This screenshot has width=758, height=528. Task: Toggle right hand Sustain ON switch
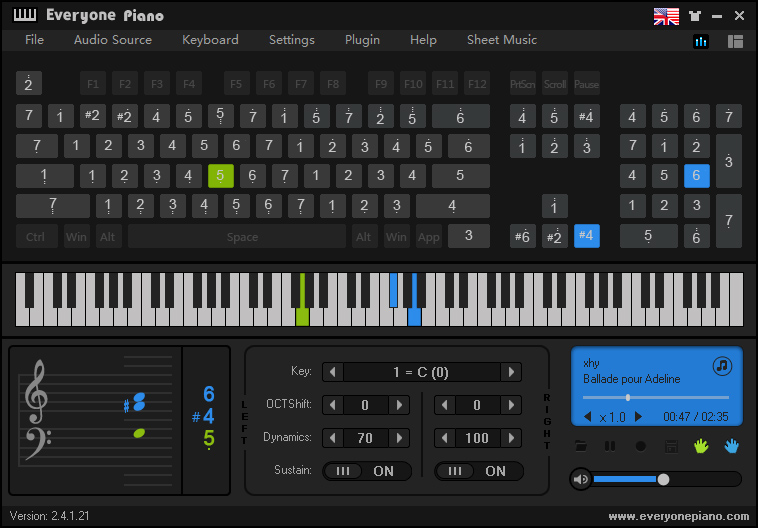[x=479, y=471]
